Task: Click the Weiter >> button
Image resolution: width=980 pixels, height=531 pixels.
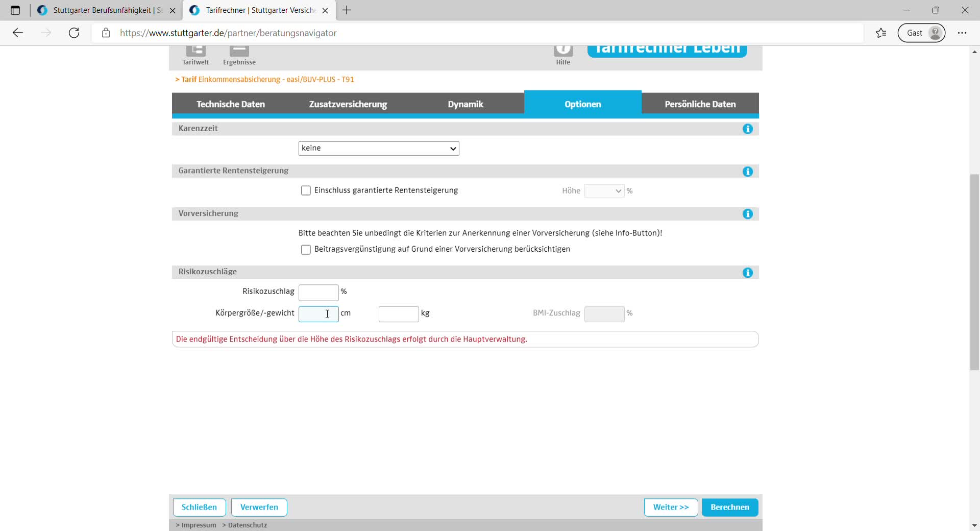Action: coord(671,508)
